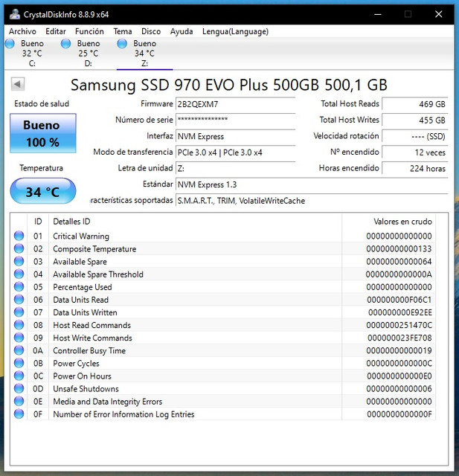This screenshot has width=459, height=476.
Task: Click the power-on hours value 224 horas
Action: point(415,168)
